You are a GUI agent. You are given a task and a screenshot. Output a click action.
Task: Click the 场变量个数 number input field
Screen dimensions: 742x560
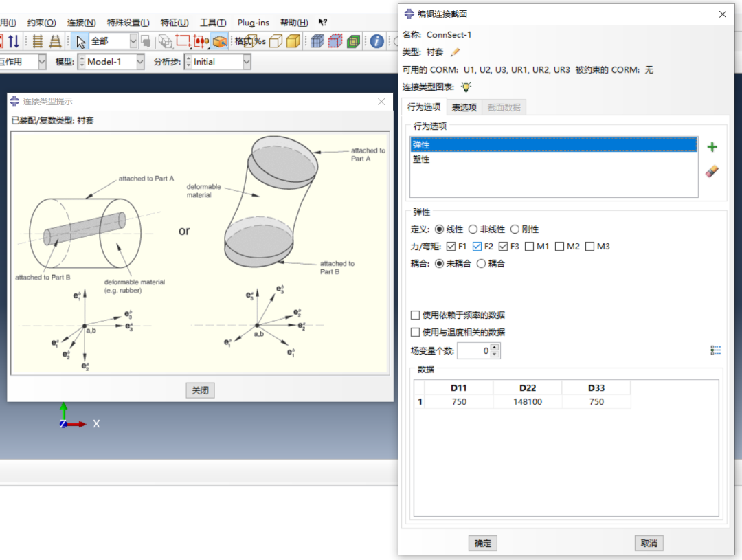pyautogui.click(x=474, y=350)
